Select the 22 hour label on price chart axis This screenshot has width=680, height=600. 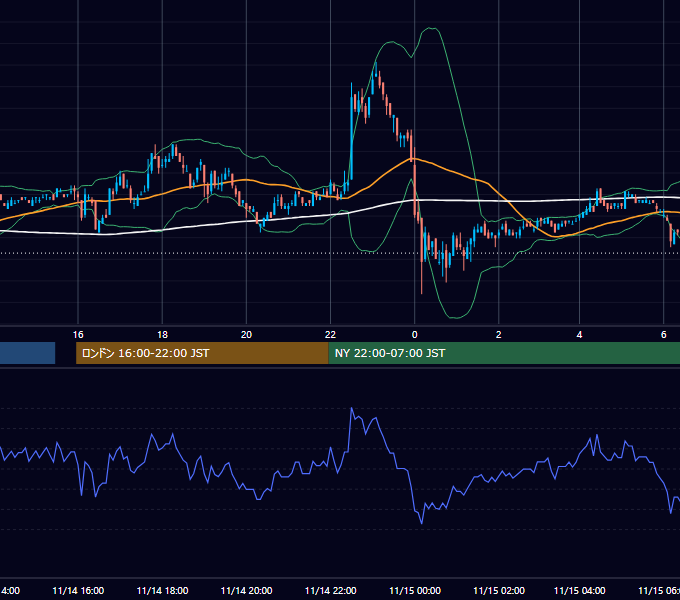[330, 335]
